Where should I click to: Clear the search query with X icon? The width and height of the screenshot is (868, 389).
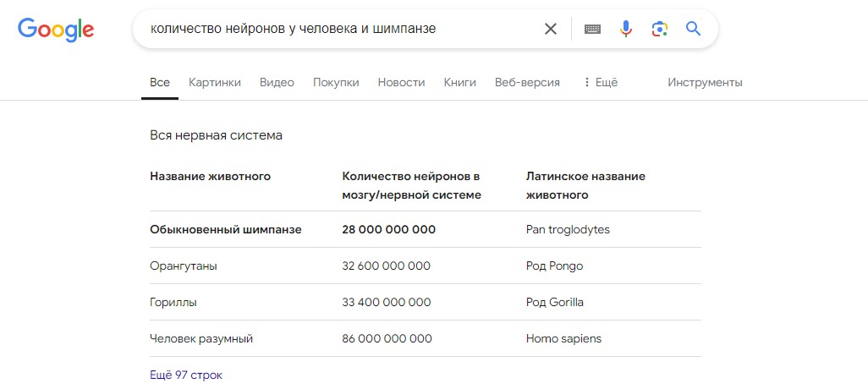tap(550, 29)
